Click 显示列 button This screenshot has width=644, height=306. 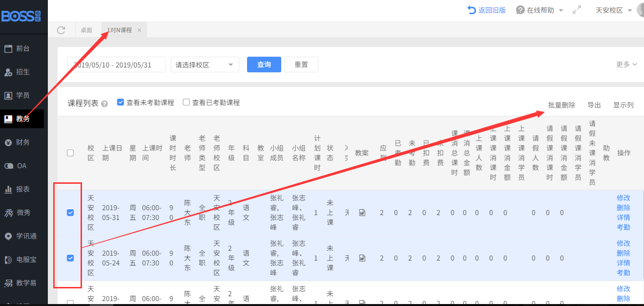623,105
